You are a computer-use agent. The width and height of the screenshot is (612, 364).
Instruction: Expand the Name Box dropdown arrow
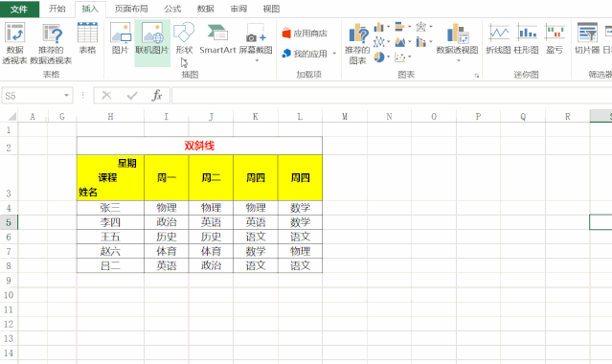[x=66, y=96]
